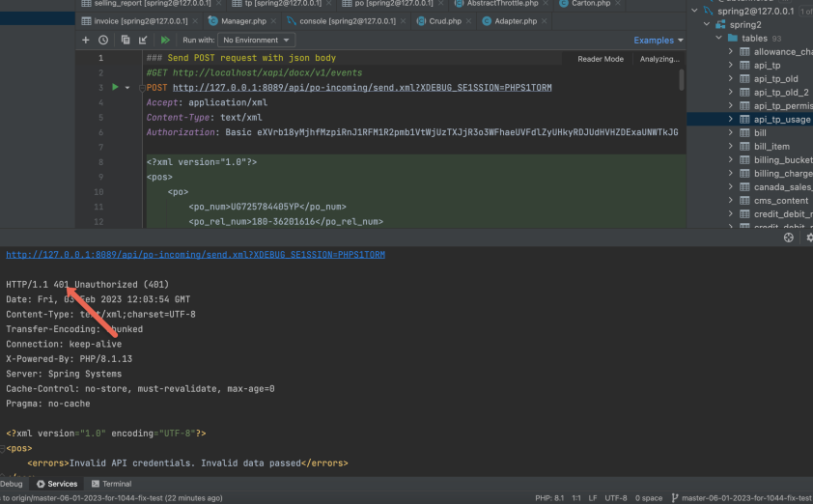Open the No Environment dropdown
Image resolution: width=813 pixels, height=504 pixels.
coord(256,40)
